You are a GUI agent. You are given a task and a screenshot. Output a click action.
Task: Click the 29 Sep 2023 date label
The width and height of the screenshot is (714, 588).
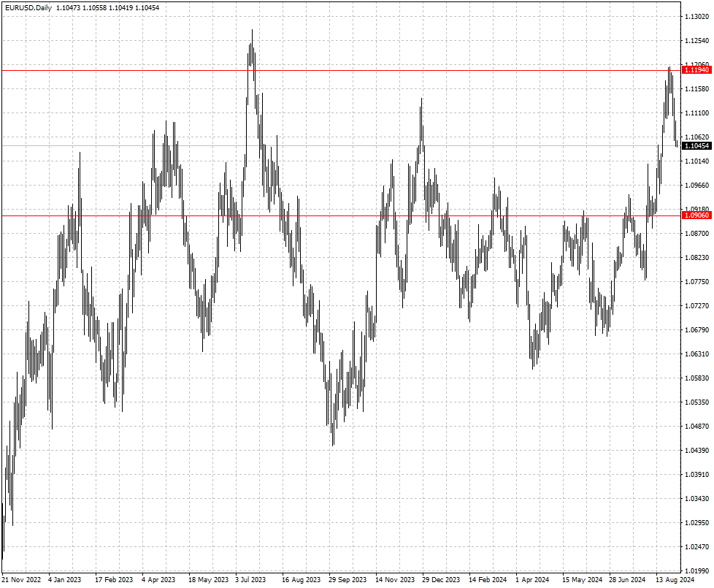click(348, 580)
